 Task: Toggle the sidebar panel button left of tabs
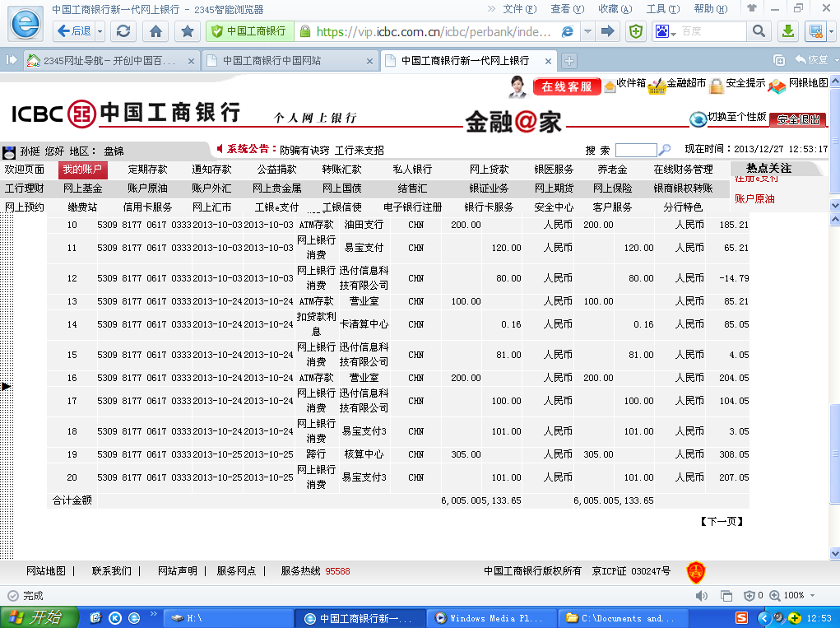(x=12, y=60)
